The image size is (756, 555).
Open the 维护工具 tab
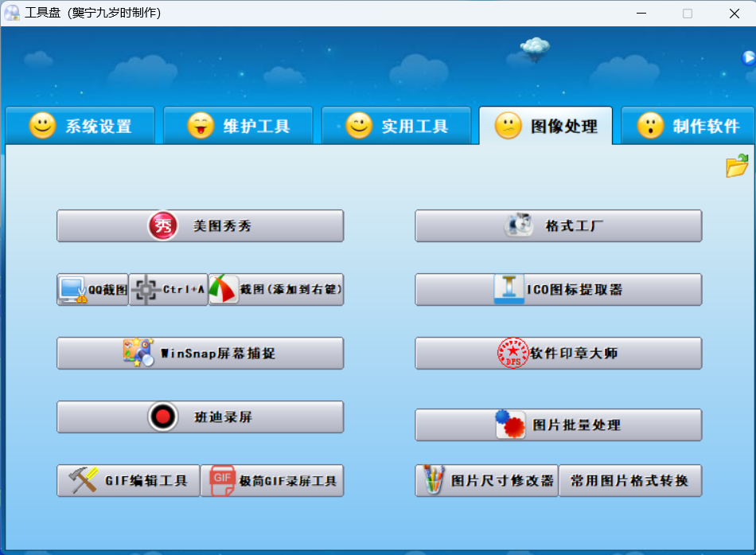tap(238, 126)
